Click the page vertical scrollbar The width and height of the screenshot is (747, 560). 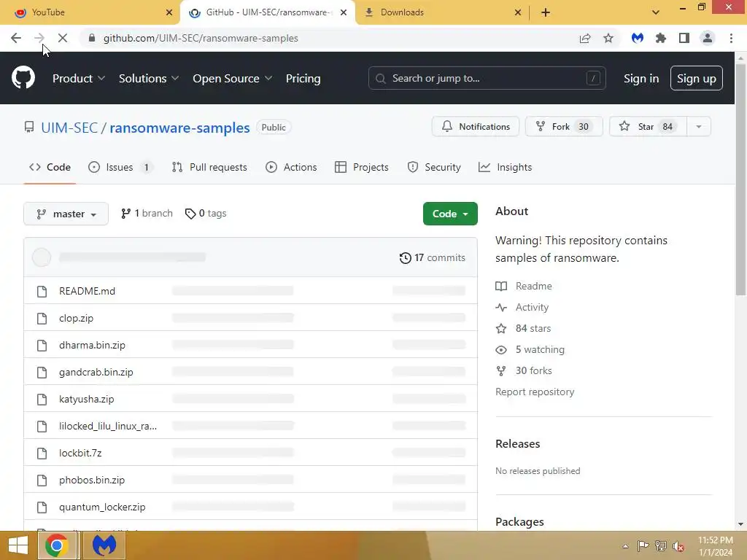pos(740,180)
